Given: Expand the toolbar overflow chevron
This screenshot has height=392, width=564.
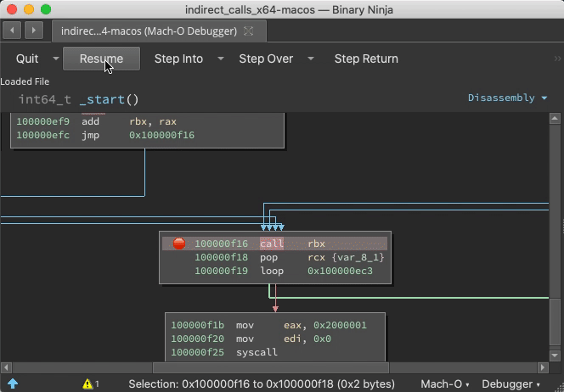Looking at the screenshot, I should [557, 59].
